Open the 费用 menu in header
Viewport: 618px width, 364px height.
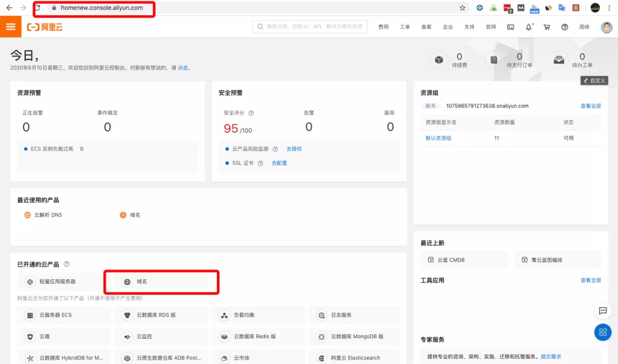pos(383,27)
